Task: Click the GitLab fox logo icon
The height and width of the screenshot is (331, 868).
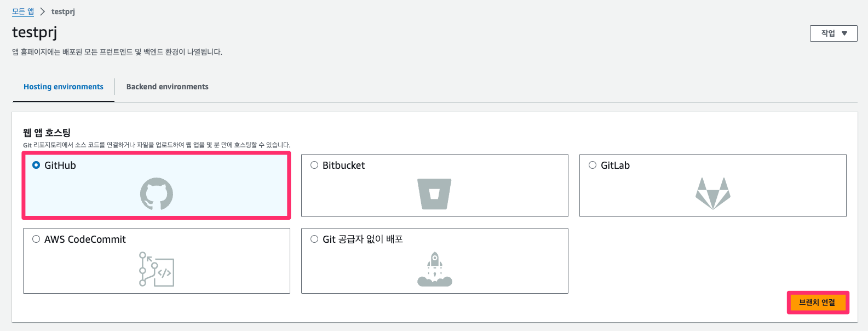Action: coord(712,193)
